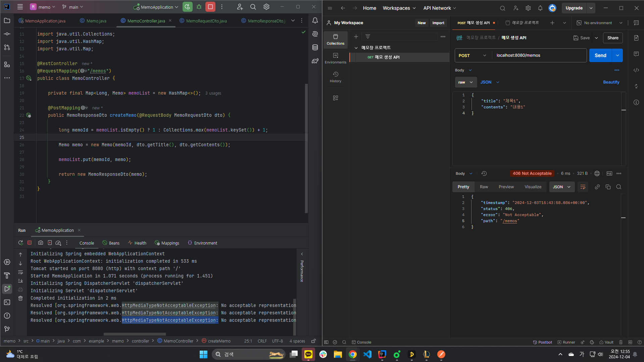
Task: Click the Windows Start button
Action: point(203,354)
